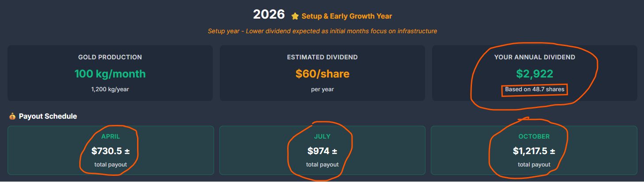Click the 1,200 kg/year subtext
Screen dimensions: 644x182
click(110, 89)
